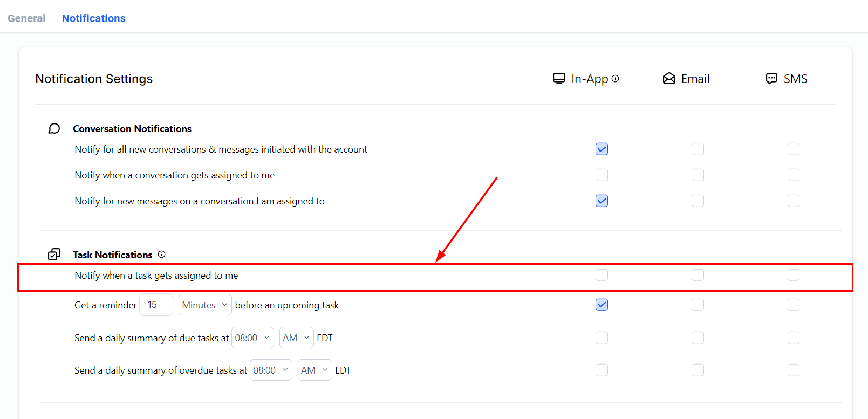
Task: Click the Task Notifications checklist icon
Action: coord(54,255)
